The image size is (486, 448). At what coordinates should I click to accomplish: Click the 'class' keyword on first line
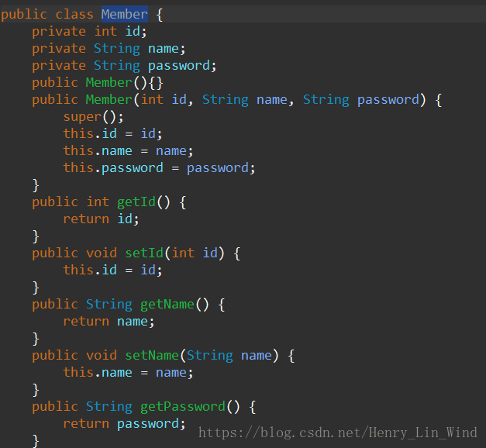74,14
